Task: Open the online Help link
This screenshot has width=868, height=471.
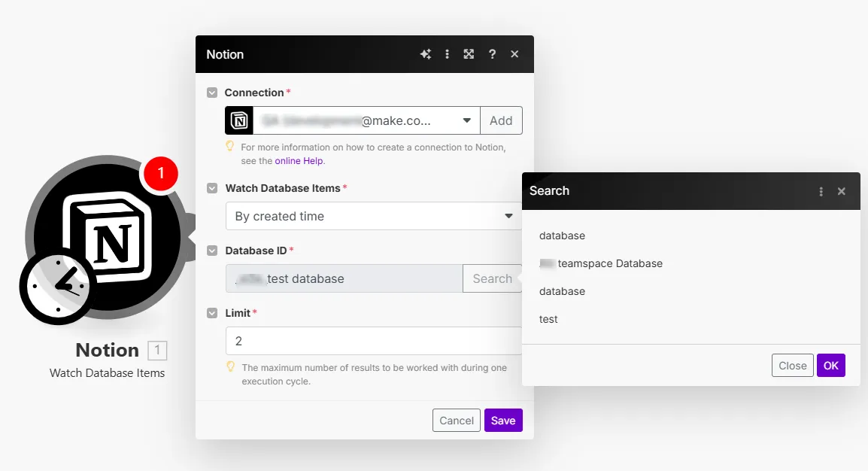Action: [x=299, y=161]
